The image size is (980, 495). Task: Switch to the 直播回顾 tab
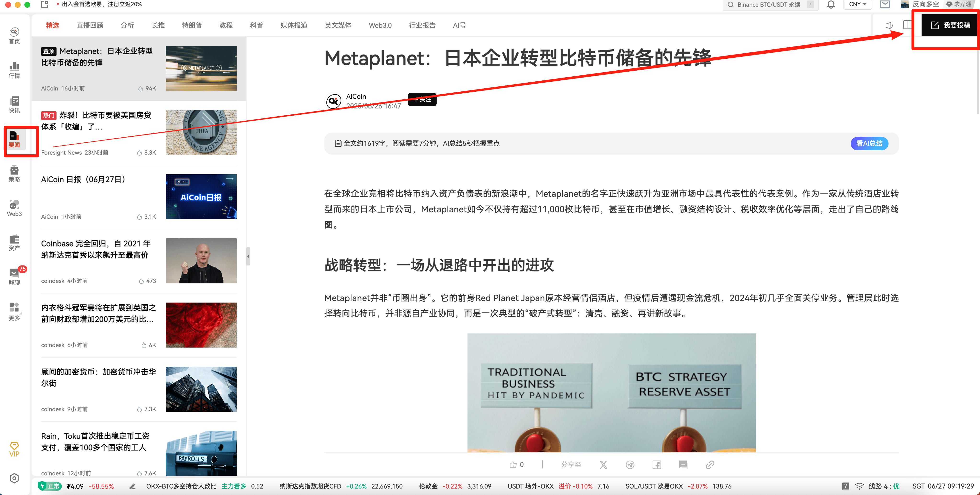tap(90, 25)
